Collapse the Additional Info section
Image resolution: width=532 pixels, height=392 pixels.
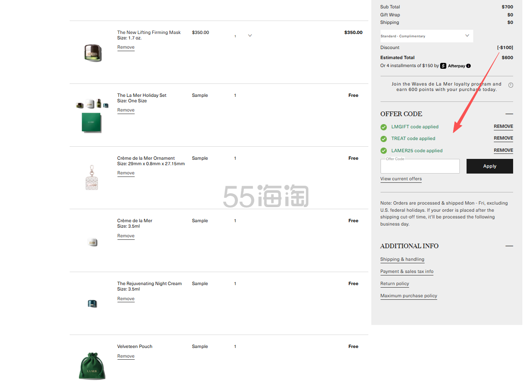[x=509, y=246]
